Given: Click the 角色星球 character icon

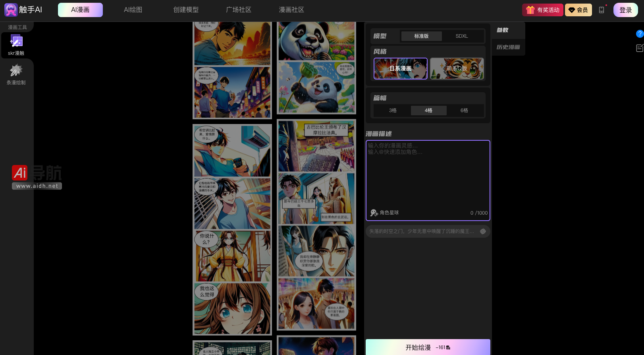Looking at the screenshot, I should click(374, 213).
